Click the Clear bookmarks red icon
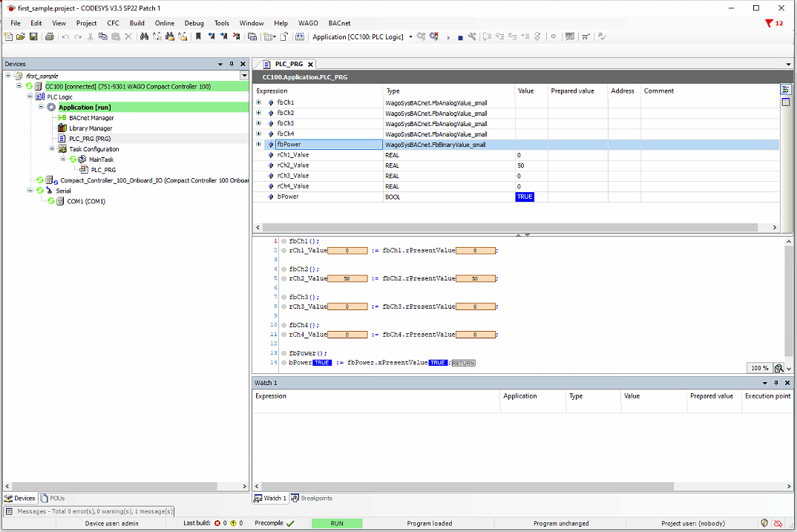797x532 pixels. click(x=237, y=36)
